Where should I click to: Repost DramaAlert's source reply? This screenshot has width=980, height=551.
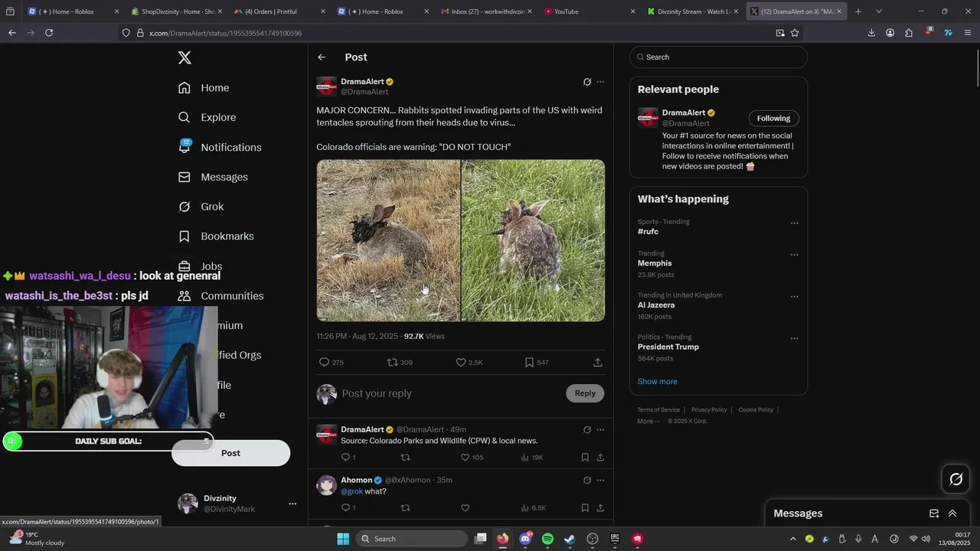[x=406, y=457]
